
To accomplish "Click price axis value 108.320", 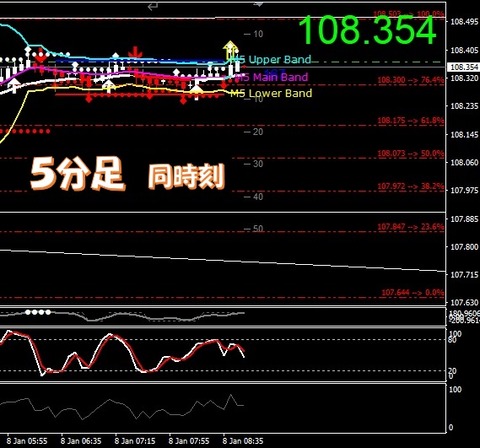I will [464, 78].
